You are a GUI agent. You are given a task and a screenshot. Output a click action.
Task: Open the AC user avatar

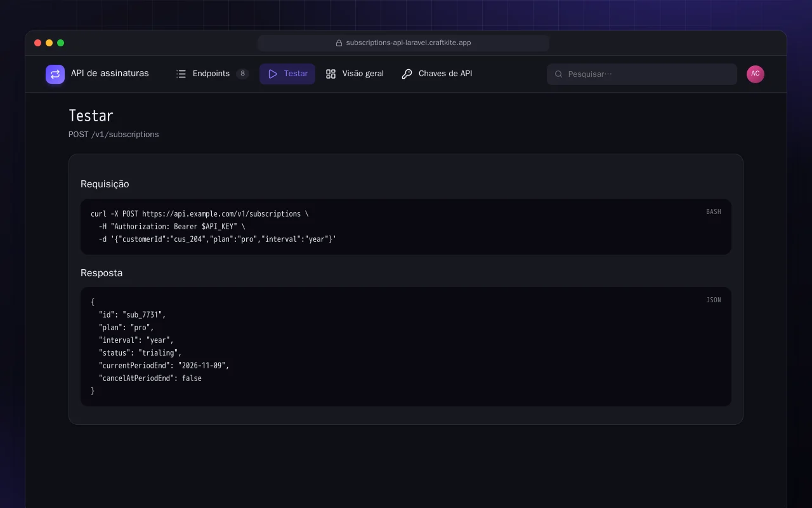click(x=756, y=74)
